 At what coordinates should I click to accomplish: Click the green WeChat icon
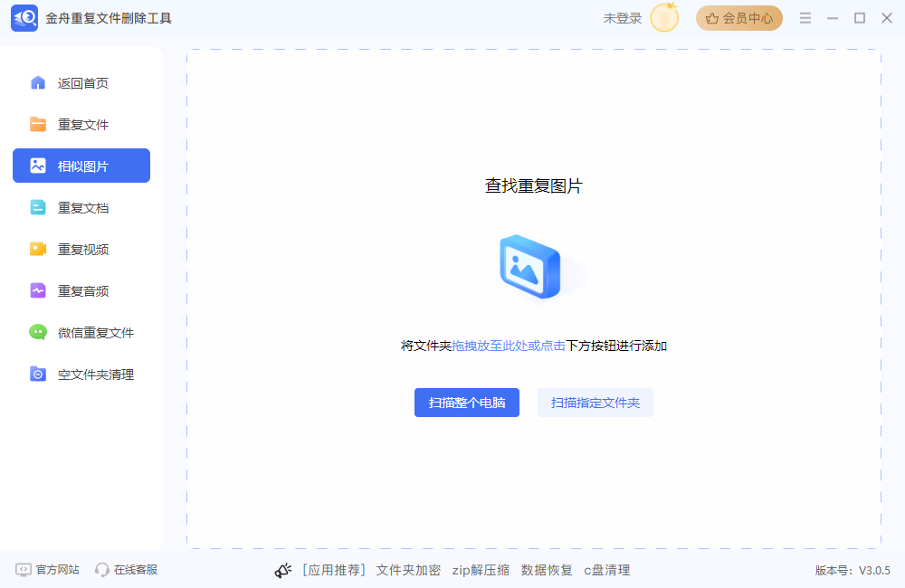(37, 332)
